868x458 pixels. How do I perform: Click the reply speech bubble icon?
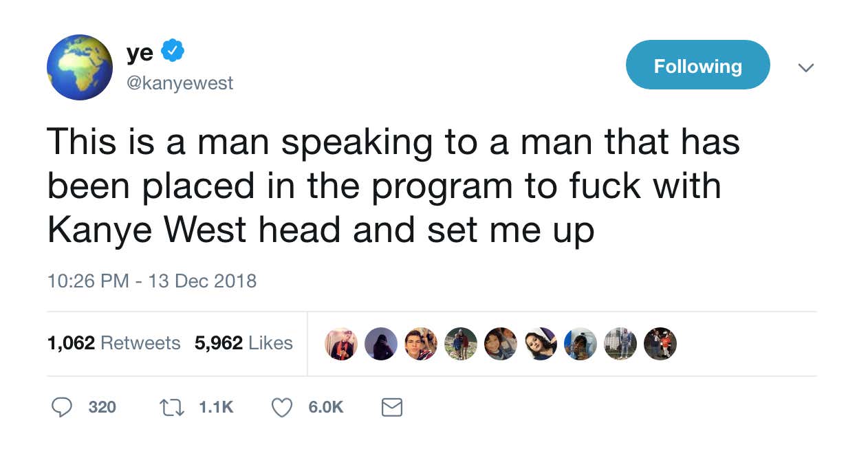tap(63, 408)
